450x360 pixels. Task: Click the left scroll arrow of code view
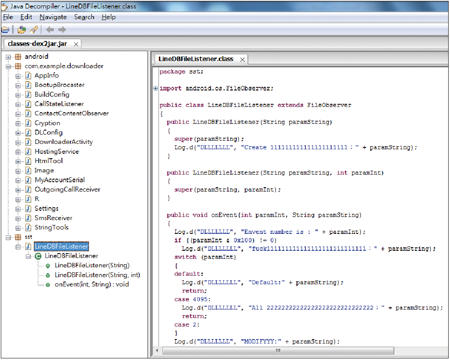(x=157, y=351)
